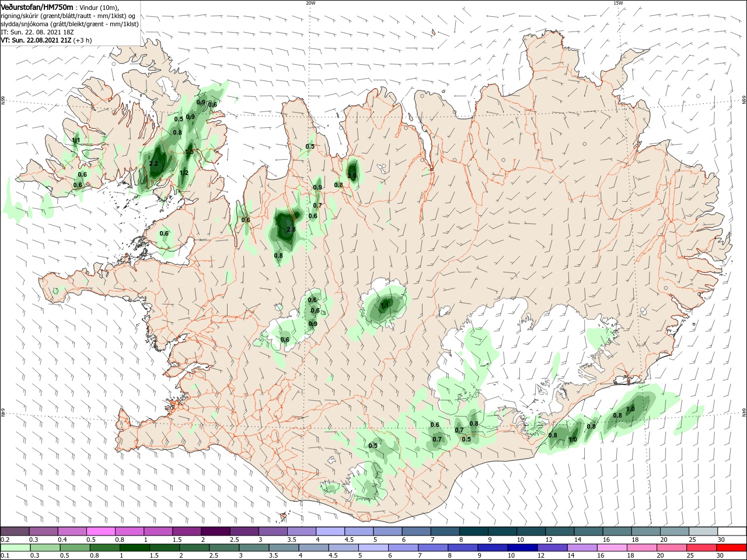
Task: Click the navy blue swatch between 10 and 12
Action: point(522,548)
